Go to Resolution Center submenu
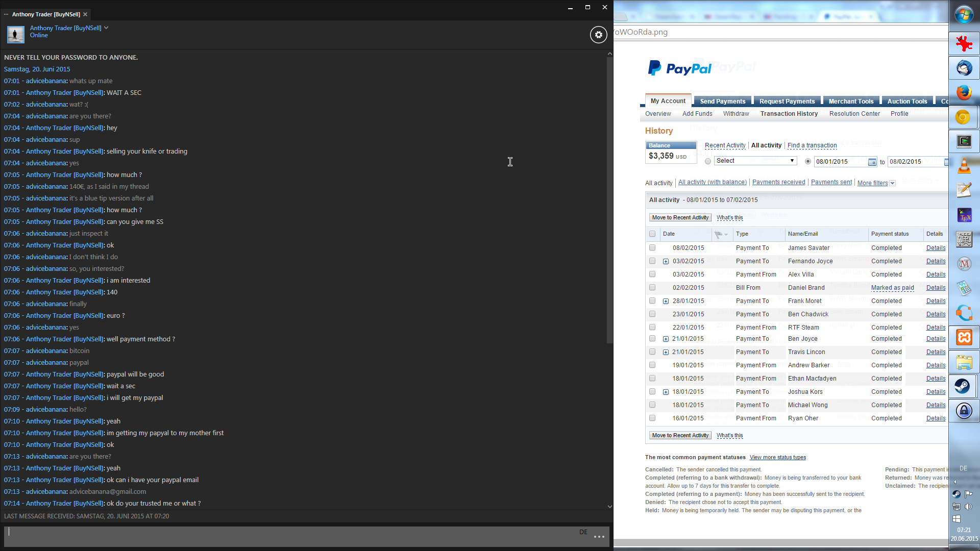 (854, 114)
